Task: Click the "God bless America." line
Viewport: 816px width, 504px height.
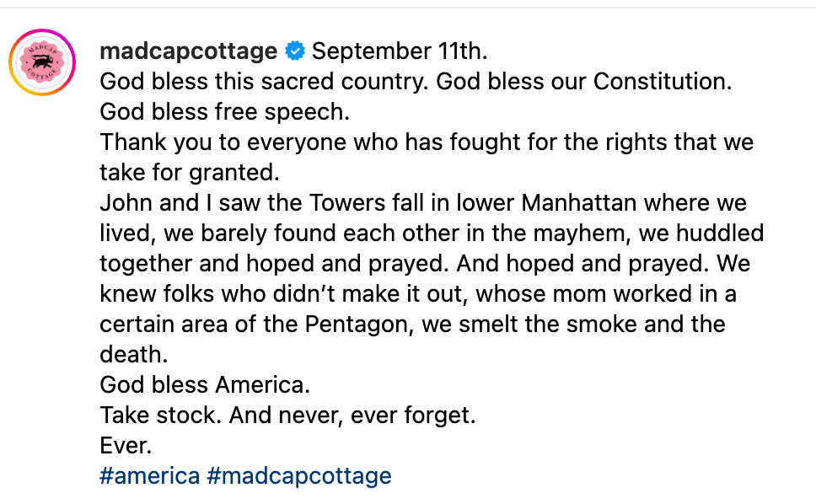Action: (x=205, y=384)
